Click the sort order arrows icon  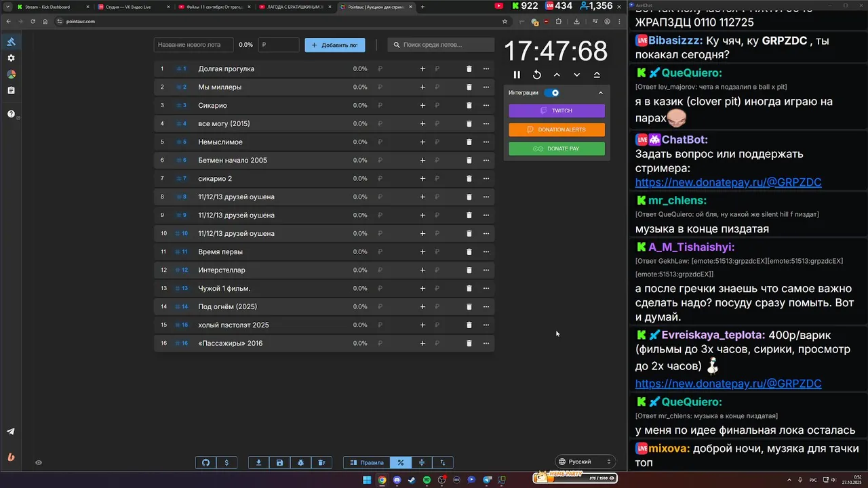[443, 462]
